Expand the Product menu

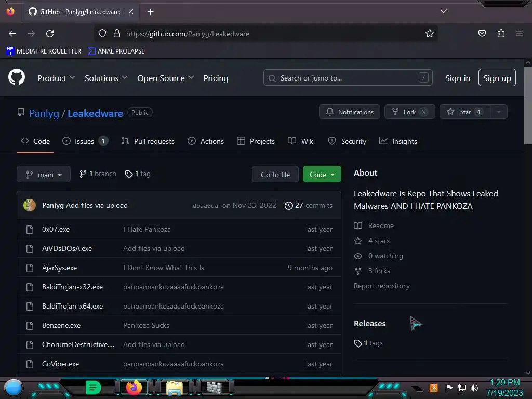pos(56,78)
